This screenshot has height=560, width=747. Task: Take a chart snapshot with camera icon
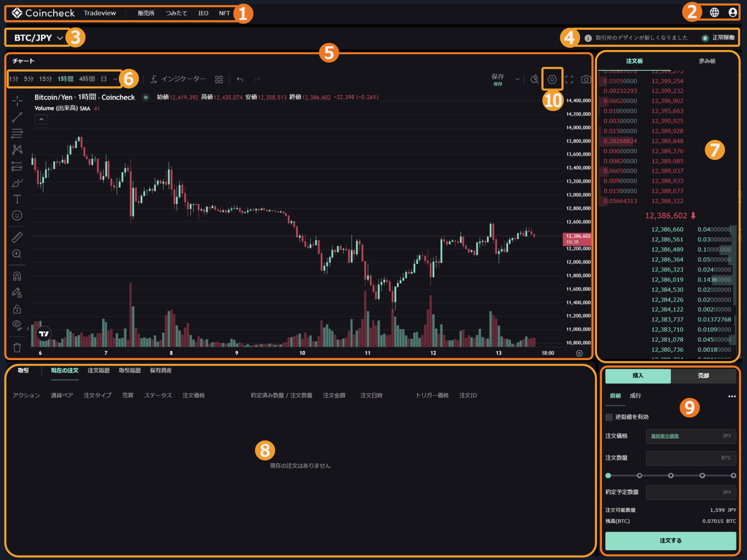586,79
